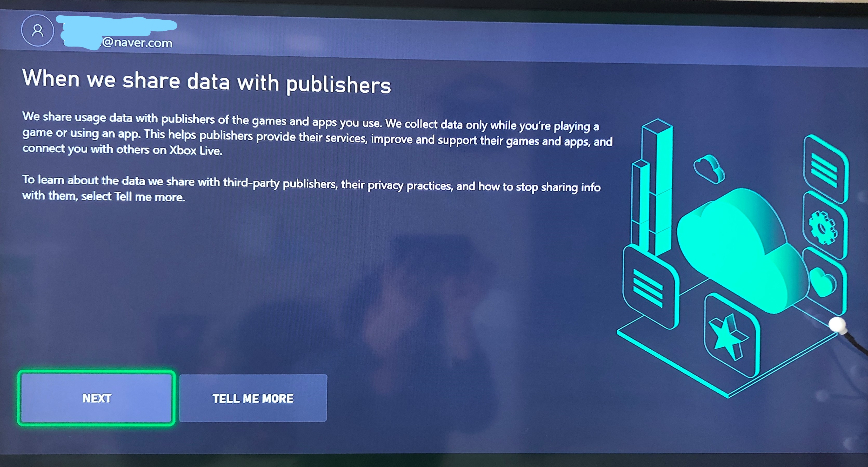Click the small outlined cloud icon
Image resolution: width=868 pixels, height=467 pixels.
pyautogui.click(x=709, y=169)
